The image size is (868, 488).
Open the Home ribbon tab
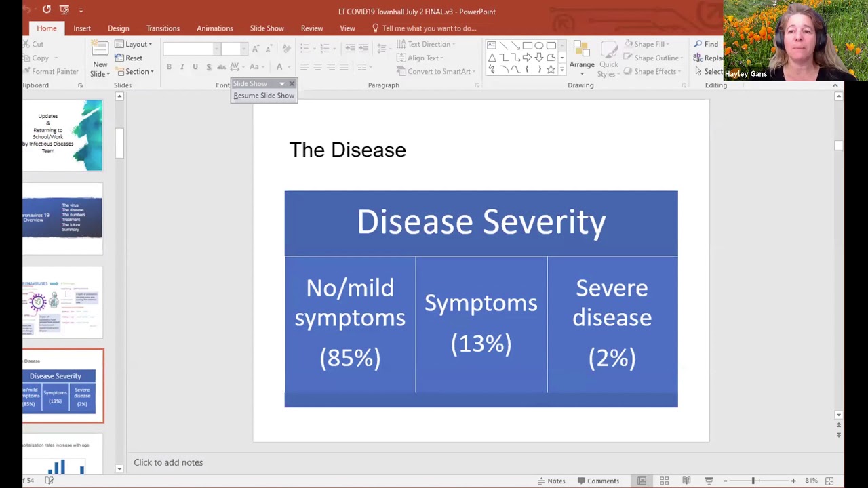click(47, 28)
